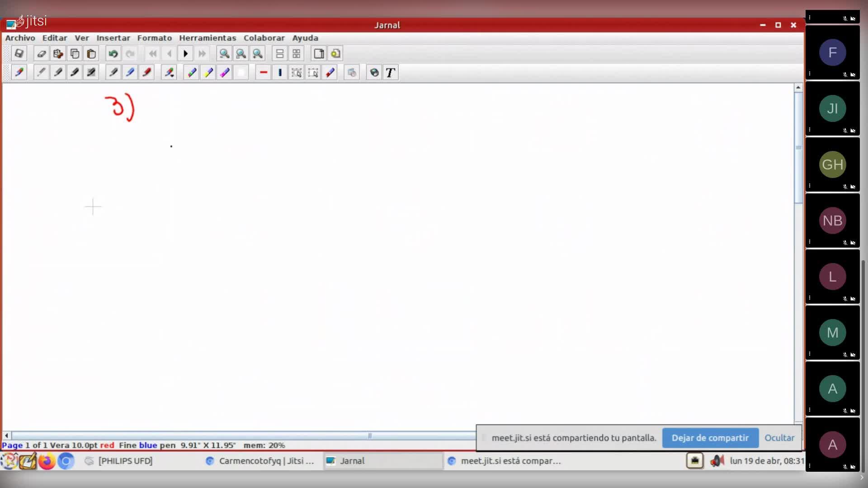Click the Undo arrow button
Screen dimensions: 868x488
(113, 54)
